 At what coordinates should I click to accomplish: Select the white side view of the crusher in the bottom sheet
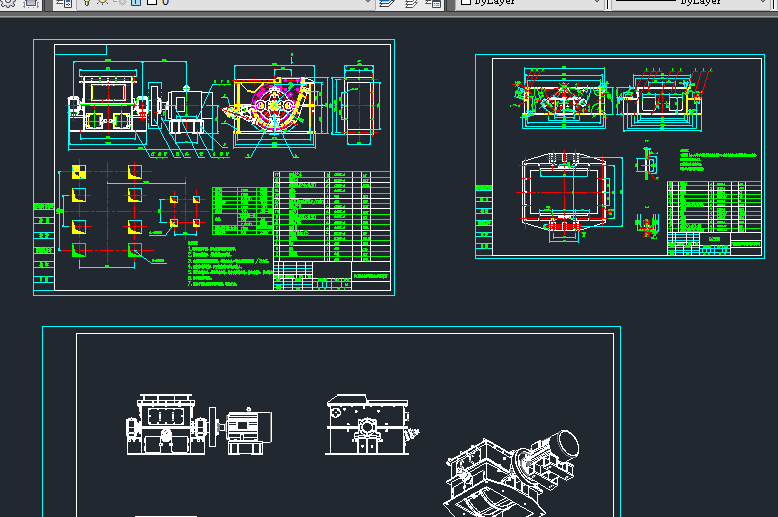point(372,425)
